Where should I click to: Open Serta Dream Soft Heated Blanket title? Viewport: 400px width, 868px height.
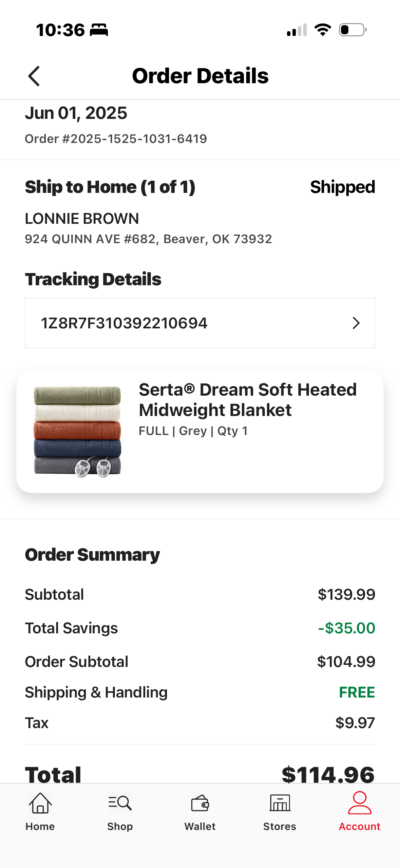(248, 400)
